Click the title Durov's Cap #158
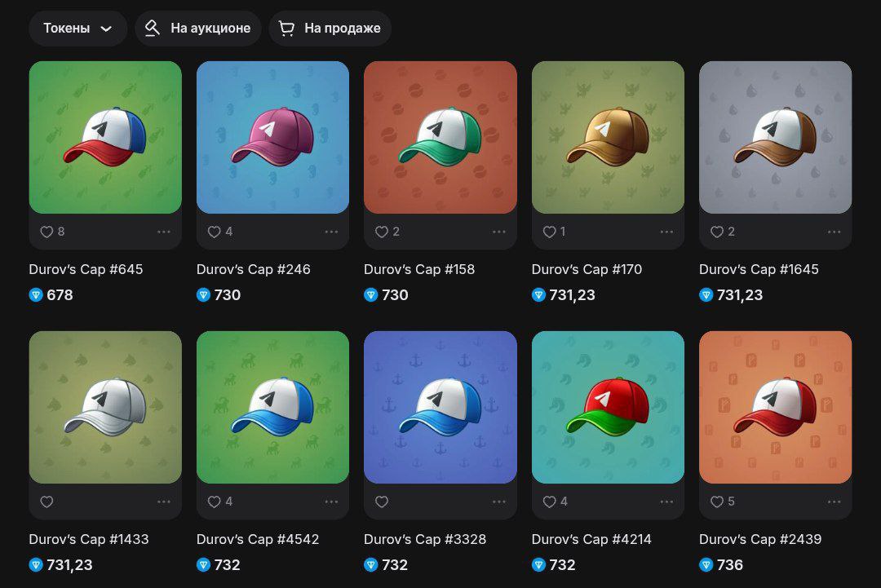The image size is (881, 588). [419, 269]
